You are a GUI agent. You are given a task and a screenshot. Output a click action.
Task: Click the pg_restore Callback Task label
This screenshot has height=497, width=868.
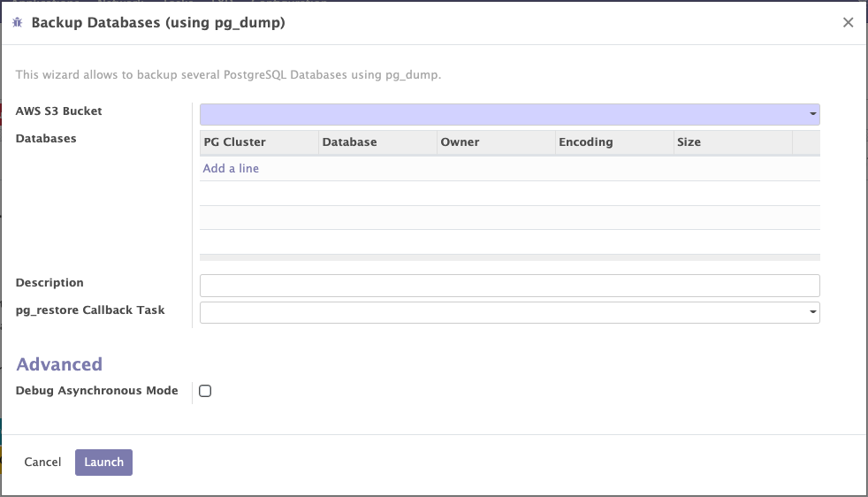tap(90, 310)
